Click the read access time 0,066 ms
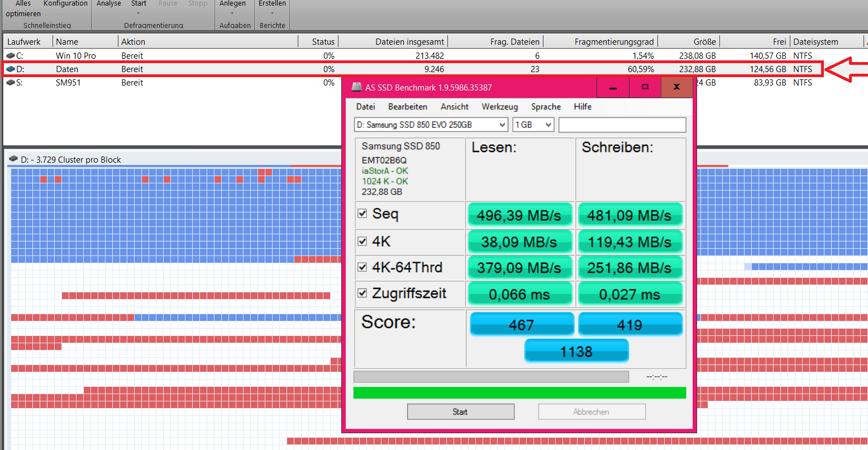Viewport: 868px width, 450px height. [x=519, y=294]
